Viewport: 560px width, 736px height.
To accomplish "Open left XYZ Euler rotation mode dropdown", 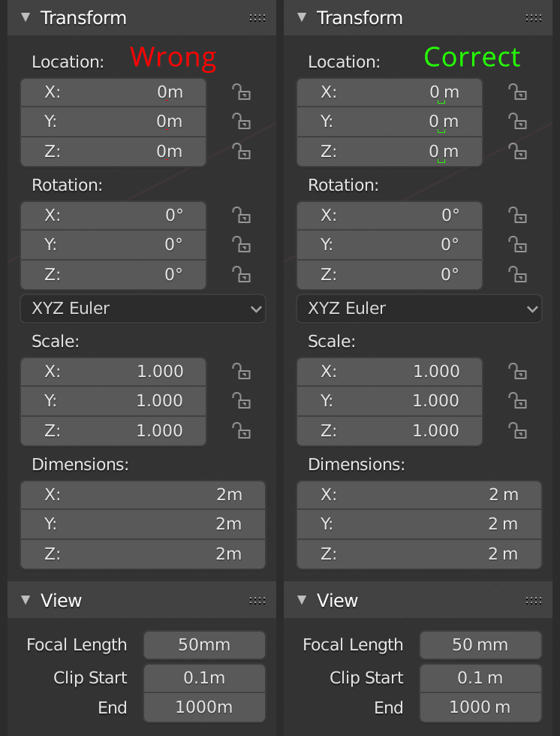I will (x=143, y=309).
